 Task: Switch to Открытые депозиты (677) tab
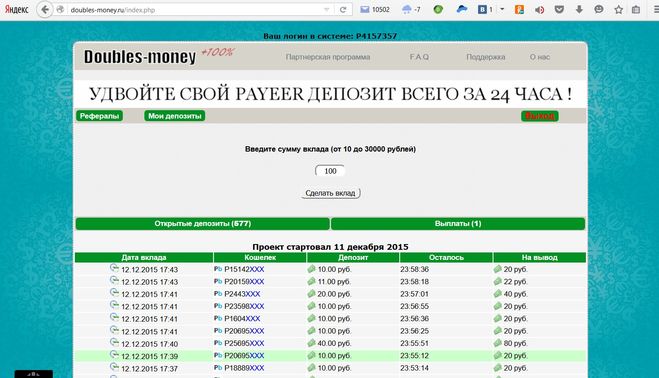point(203,224)
